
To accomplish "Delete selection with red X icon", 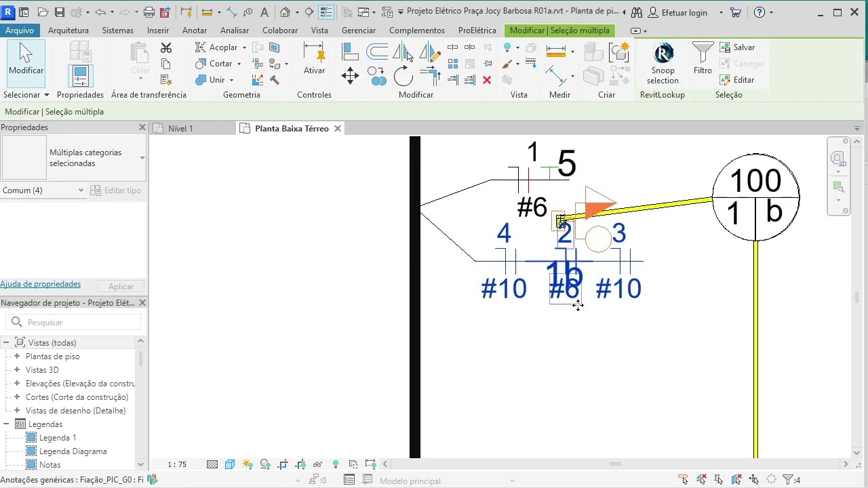I will pyautogui.click(x=486, y=80).
